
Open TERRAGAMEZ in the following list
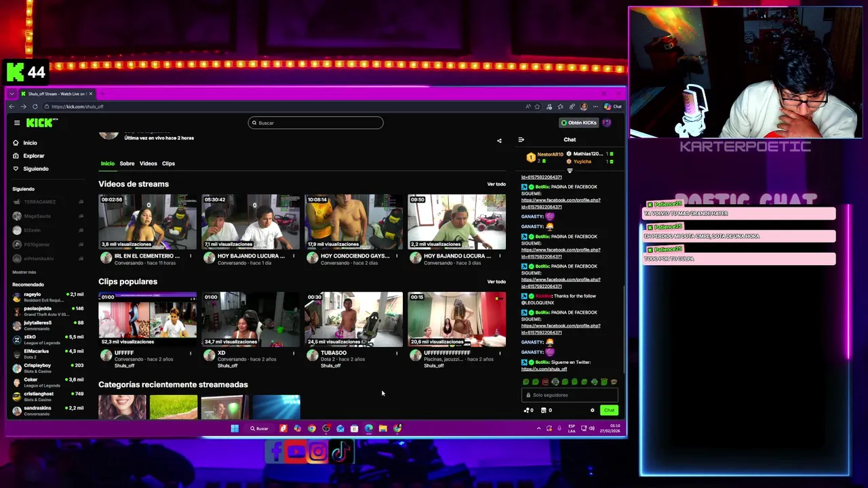pos(47,202)
